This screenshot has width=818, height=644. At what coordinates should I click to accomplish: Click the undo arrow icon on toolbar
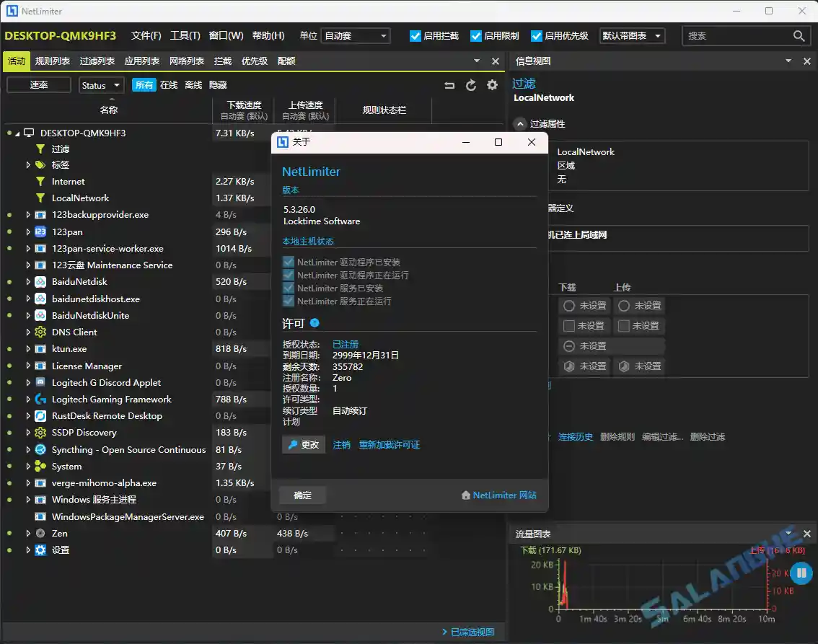pos(449,84)
